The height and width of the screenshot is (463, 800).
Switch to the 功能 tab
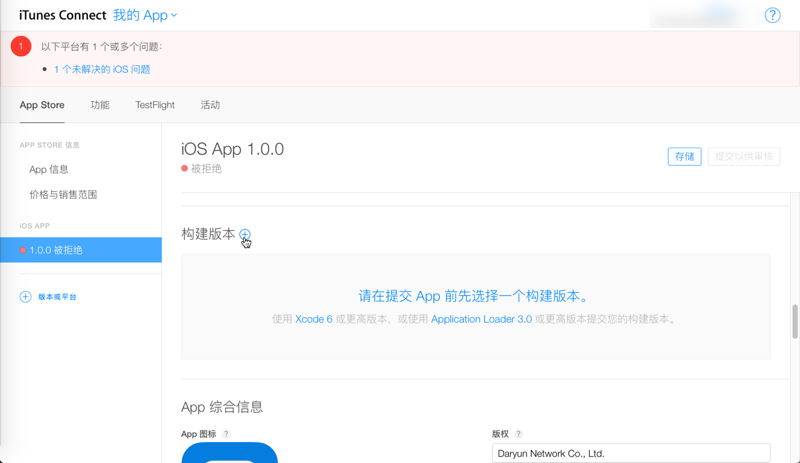pyautogui.click(x=100, y=105)
